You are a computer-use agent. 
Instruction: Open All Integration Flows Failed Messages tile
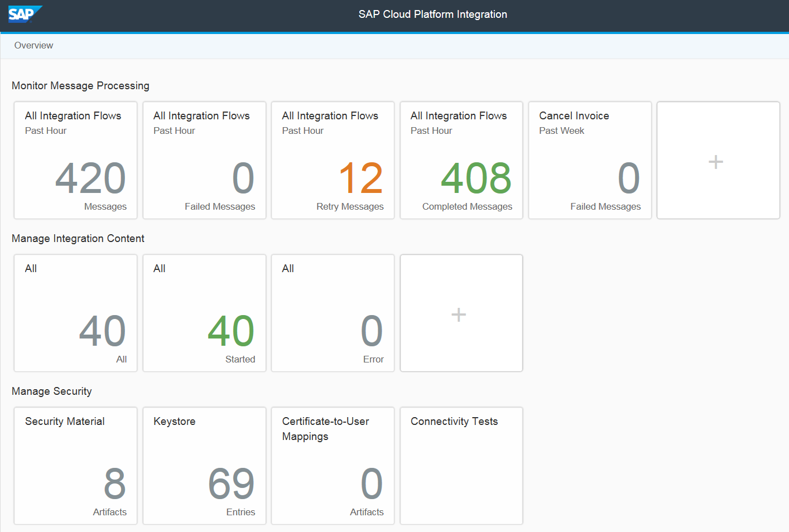204,161
